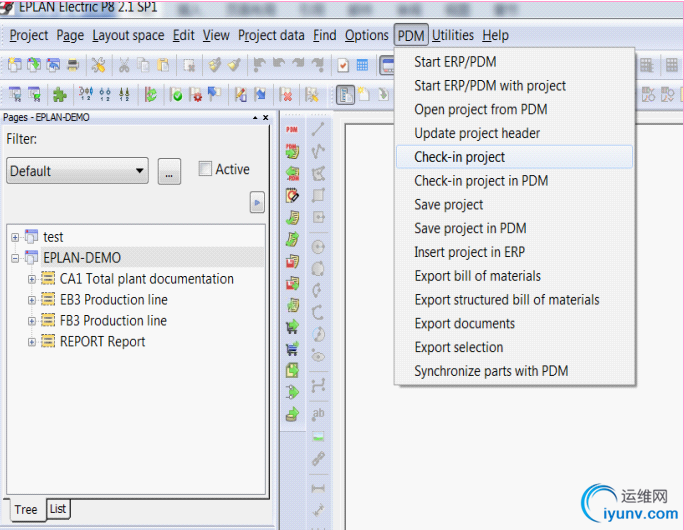The height and width of the screenshot is (530, 684).
Task: Click the insert image tool icon
Action: coord(318,436)
